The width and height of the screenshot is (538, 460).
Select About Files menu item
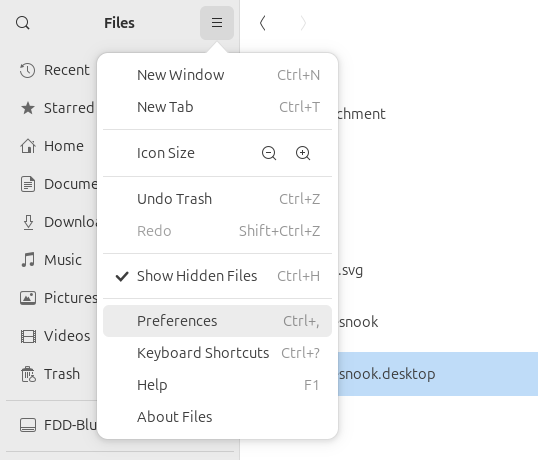(x=218, y=417)
